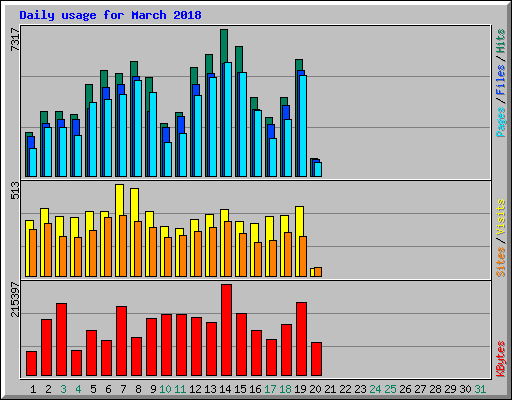Select day 1 on the date axis
This screenshot has height=400, width=512.
click(x=33, y=389)
